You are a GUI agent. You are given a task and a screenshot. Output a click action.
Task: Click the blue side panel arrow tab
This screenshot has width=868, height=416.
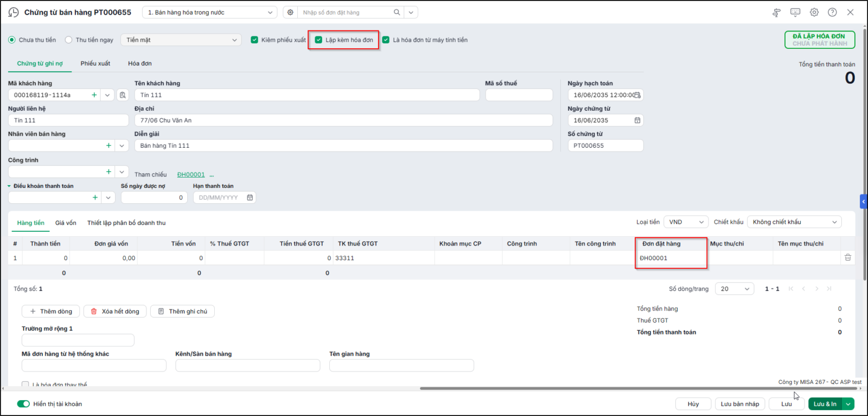pyautogui.click(x=863, y=201)
